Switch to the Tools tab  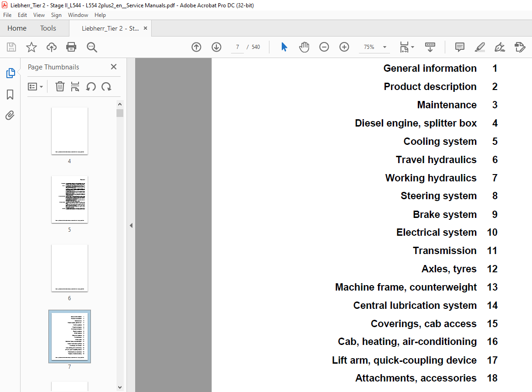[x=48, y=28]
